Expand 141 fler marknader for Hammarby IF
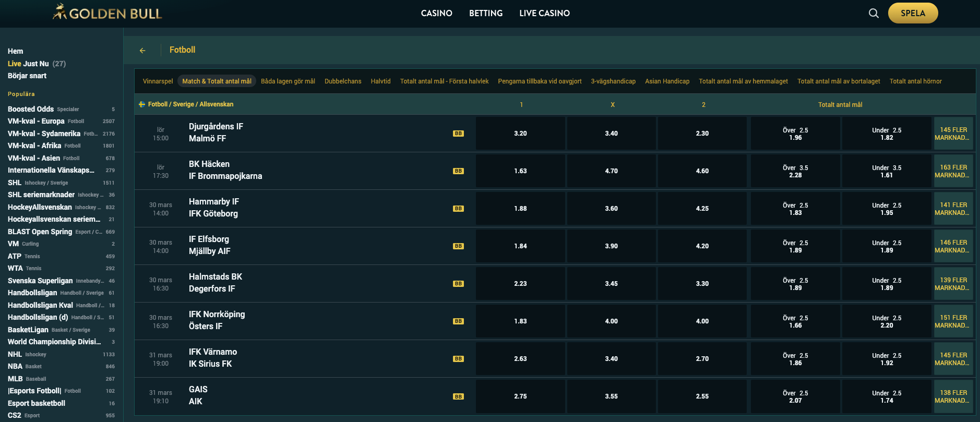 (x=953, y=209)
